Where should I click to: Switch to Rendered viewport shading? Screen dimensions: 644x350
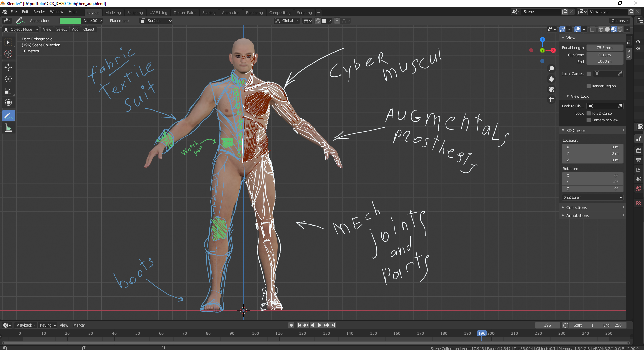(620, 29)
